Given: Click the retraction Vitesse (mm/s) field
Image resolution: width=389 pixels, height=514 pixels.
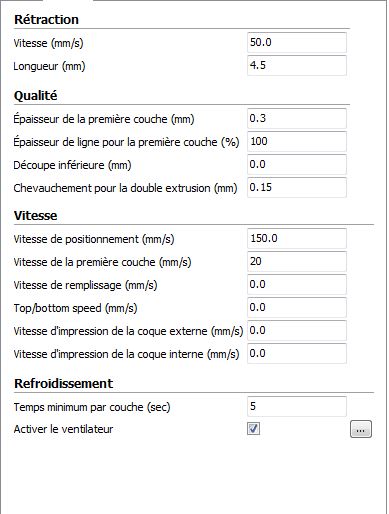Looking at the screenshot, I should pos(297,42).
